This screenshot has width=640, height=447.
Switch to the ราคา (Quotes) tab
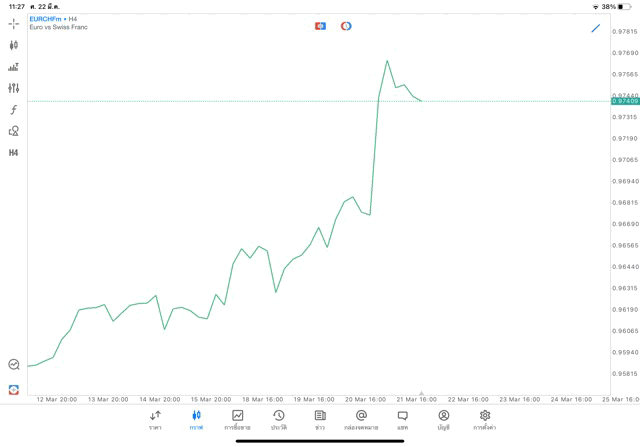(155, 420)
